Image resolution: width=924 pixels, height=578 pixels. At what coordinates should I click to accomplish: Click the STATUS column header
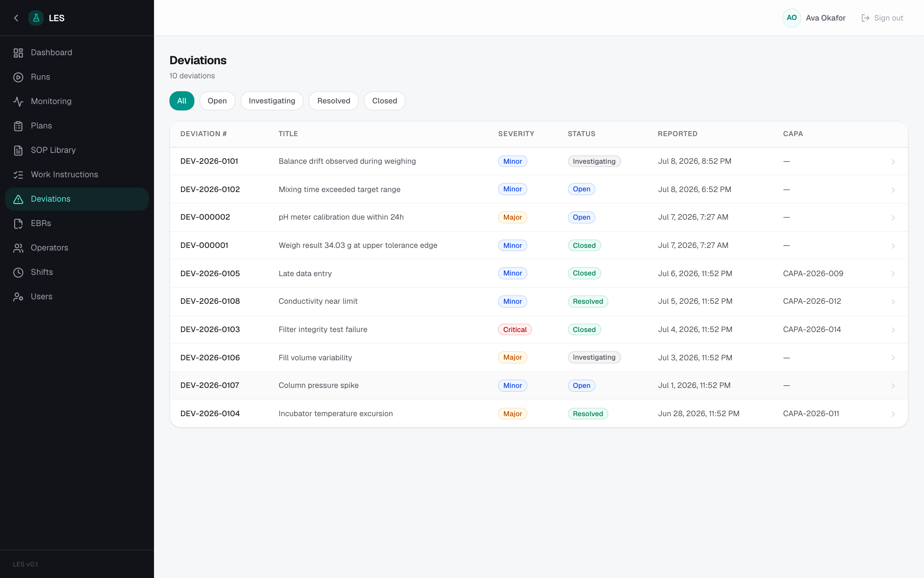pos(581,134)
